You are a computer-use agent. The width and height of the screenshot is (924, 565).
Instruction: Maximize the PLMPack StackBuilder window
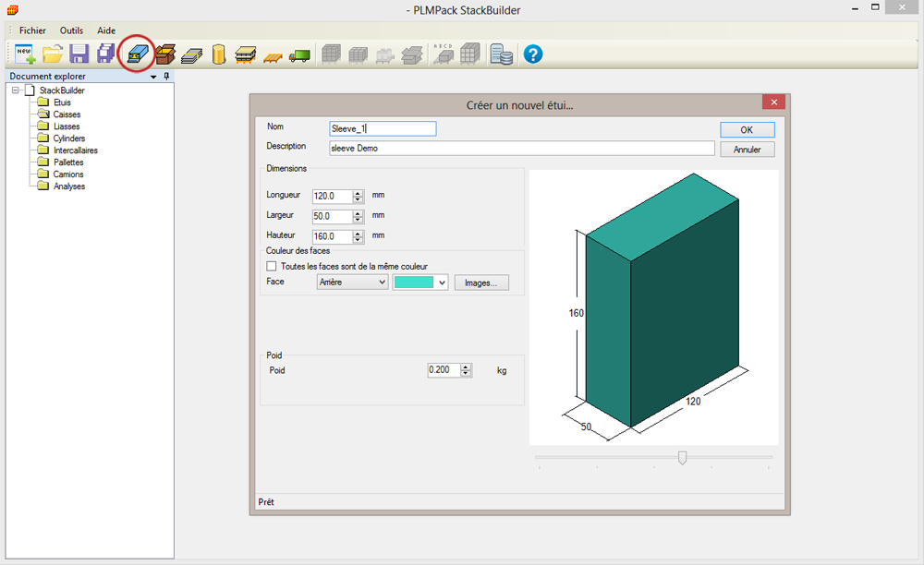click(875, 7)
